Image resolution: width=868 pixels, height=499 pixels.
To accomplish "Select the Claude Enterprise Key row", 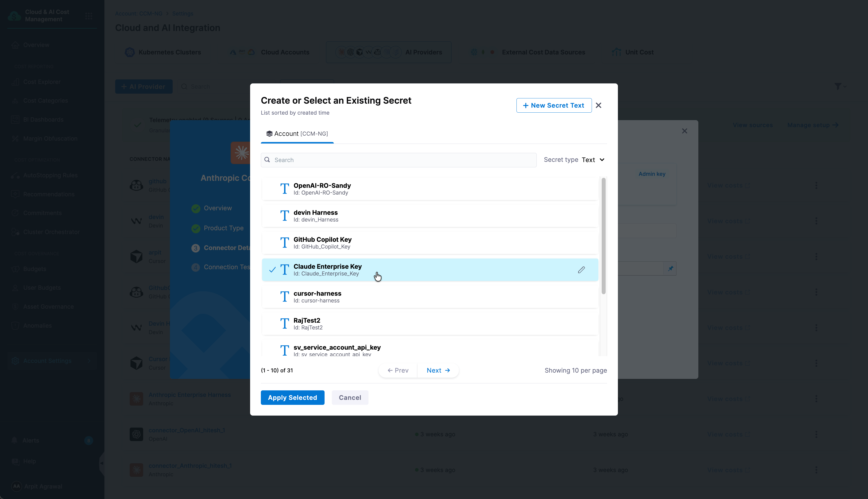I will click(x=430, y=270).
